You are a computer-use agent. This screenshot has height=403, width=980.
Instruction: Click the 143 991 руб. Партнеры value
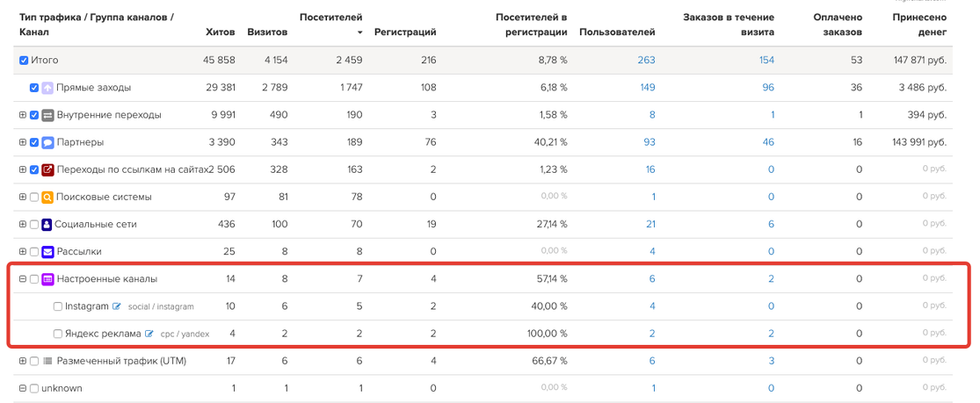click(x=920, y=142)
